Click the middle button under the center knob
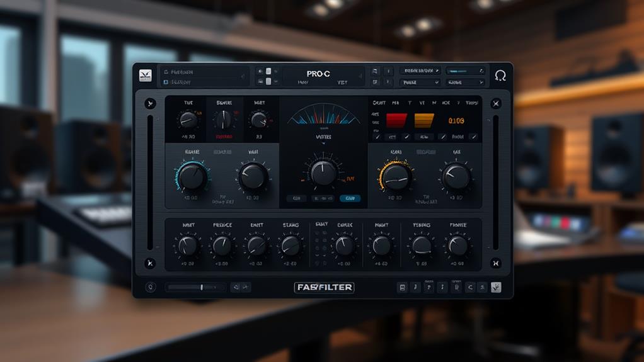 pos(323,198)
